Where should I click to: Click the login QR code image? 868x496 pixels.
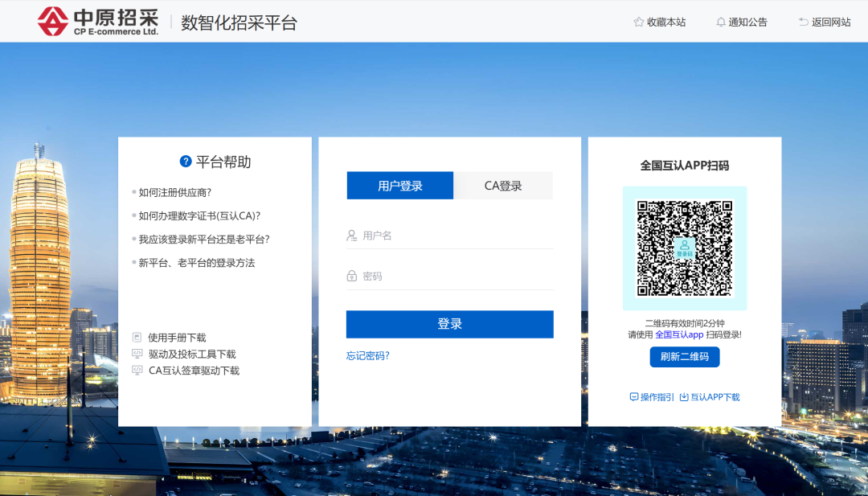684,248
